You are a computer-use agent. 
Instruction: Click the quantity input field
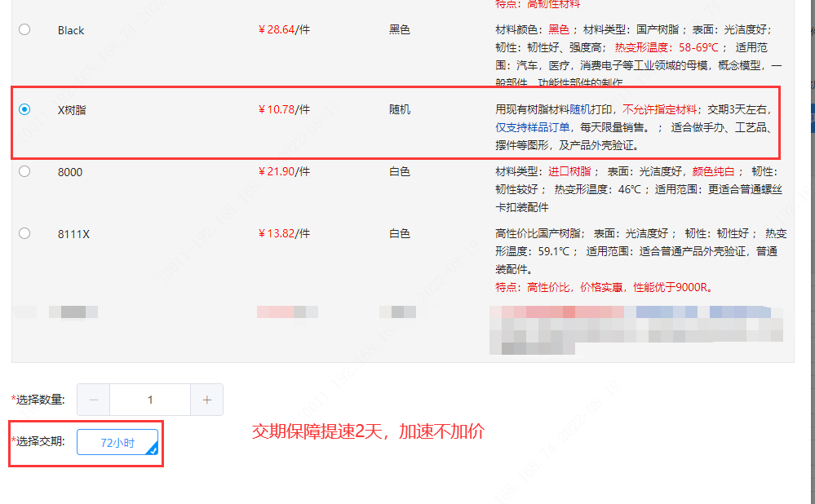(150, 400)
